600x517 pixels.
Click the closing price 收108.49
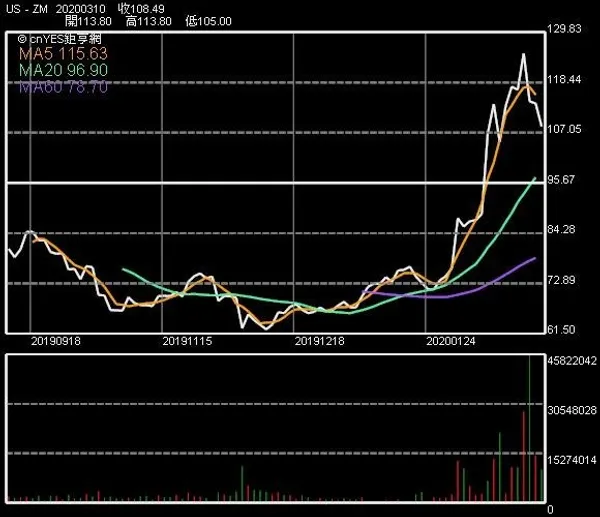pos(142,9)
